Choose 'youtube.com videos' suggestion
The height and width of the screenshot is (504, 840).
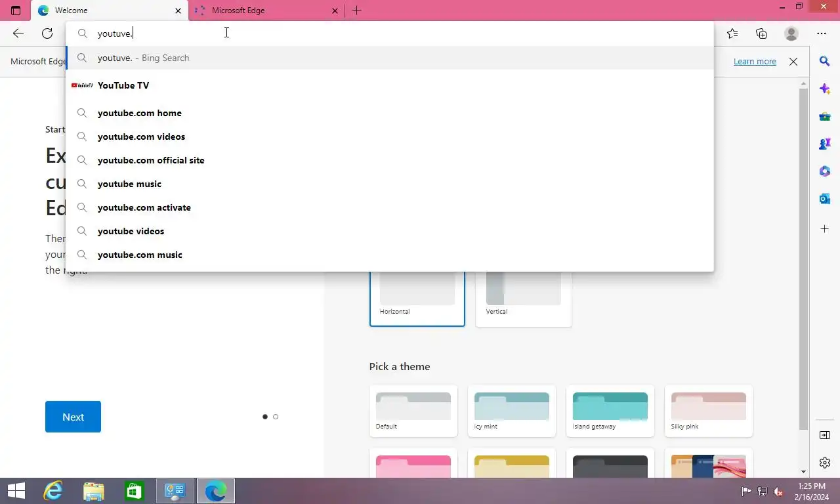click(x=390, y=136)
